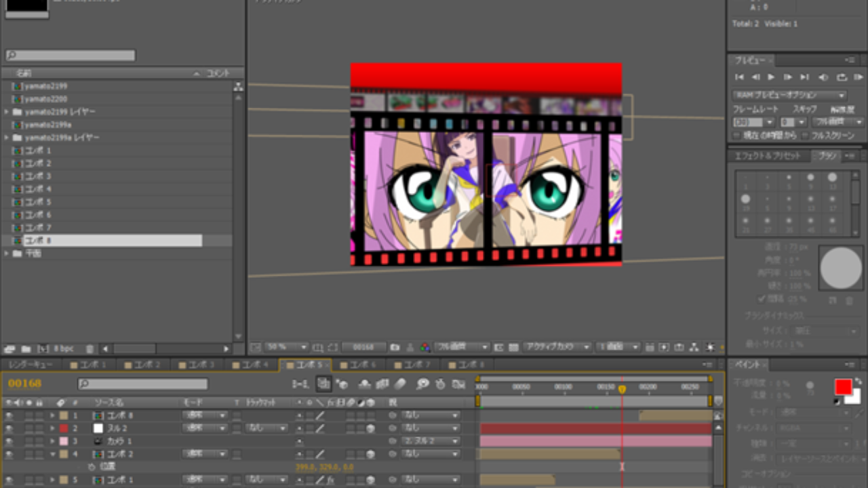
Task: Open the new folder icon in Project panel
Action: pyautogui.click(x=26, y=348)
